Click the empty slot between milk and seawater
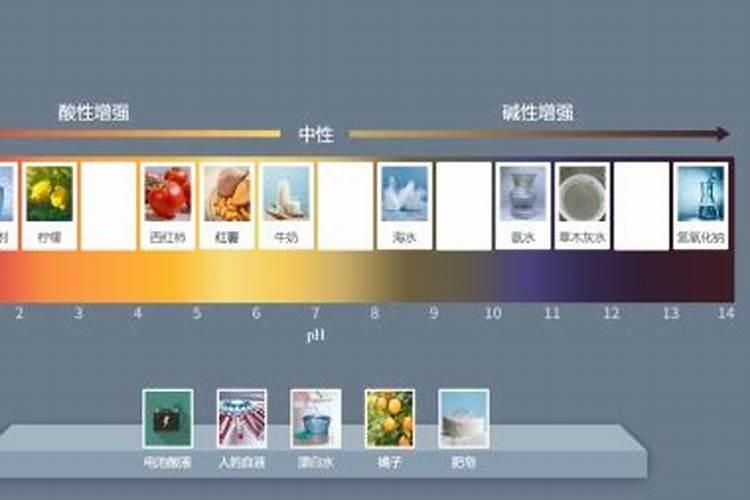Screen dimensions: 750x500 click(345, 206)
